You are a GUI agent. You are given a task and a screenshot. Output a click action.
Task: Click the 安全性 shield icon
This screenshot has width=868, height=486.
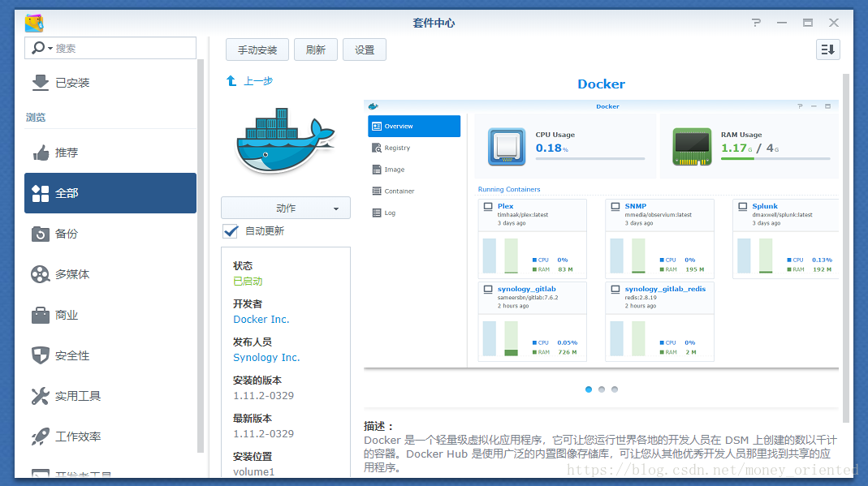(x=41, y=355)
